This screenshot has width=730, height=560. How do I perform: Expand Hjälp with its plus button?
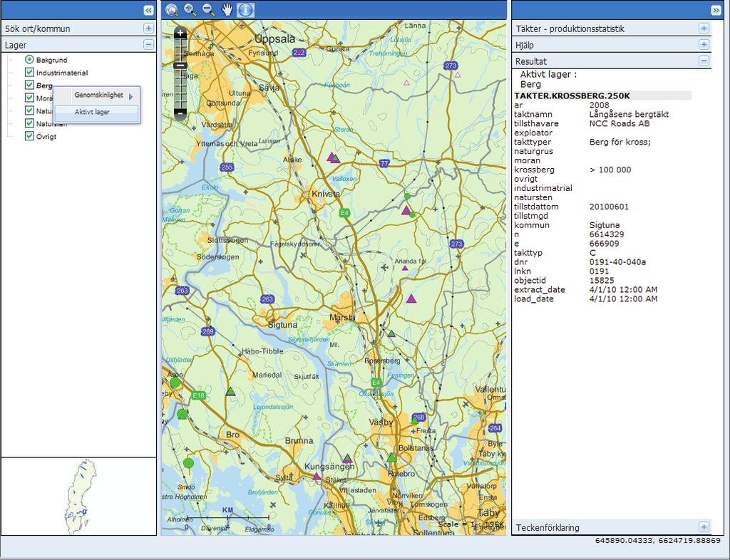point(704,45)
